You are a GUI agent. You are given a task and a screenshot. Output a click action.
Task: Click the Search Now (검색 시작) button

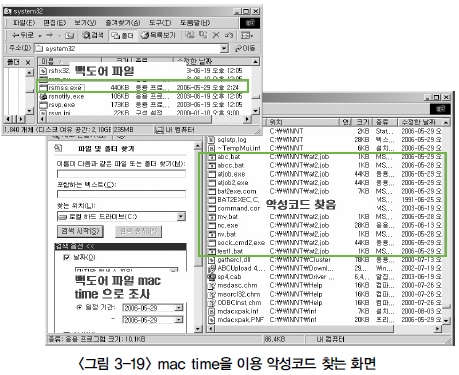(x=80, y=231)
